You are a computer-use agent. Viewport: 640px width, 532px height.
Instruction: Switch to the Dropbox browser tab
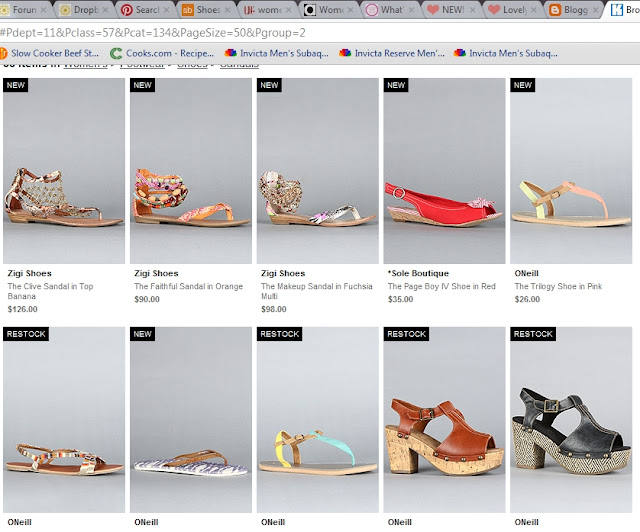85,9
